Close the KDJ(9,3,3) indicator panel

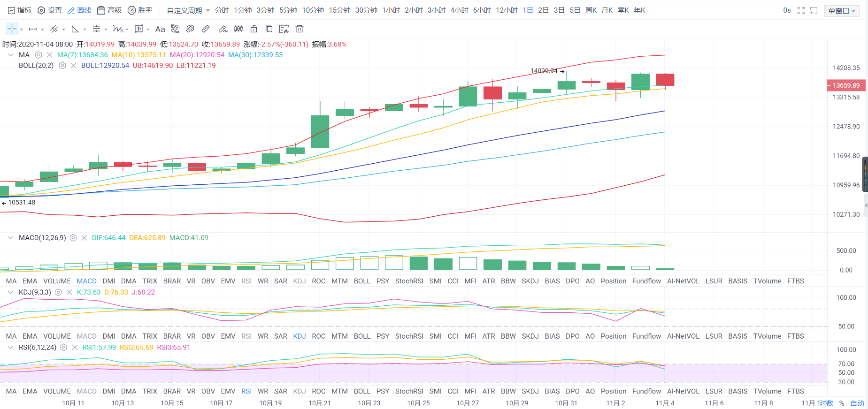coord(69,292)
